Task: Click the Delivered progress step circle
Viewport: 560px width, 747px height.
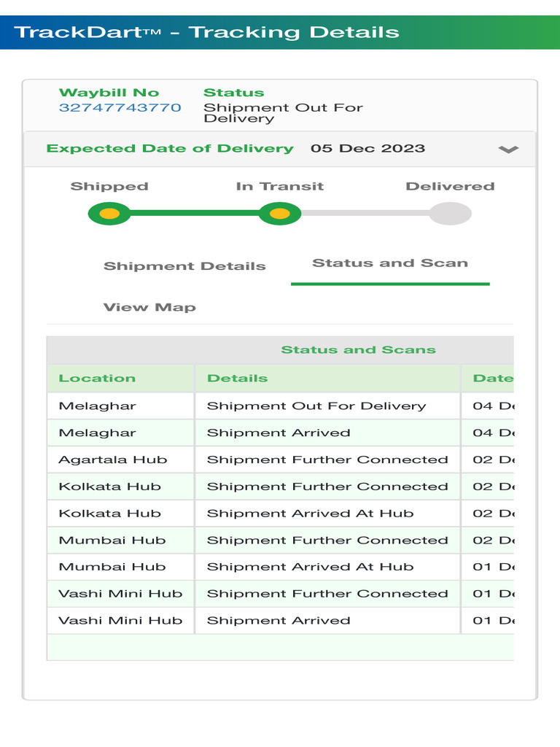Action: 450,214
